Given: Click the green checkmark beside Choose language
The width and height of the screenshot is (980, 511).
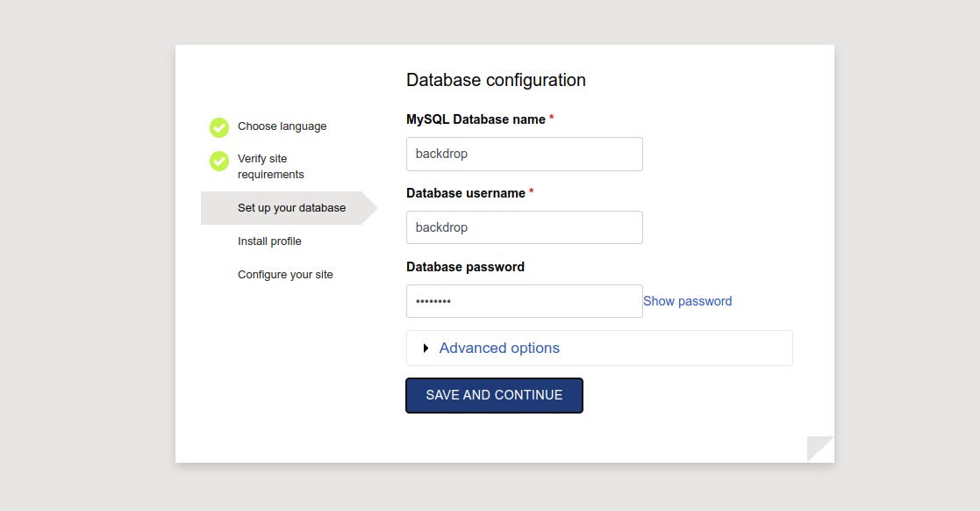Looking at the screenshot, I should point(219,127).
